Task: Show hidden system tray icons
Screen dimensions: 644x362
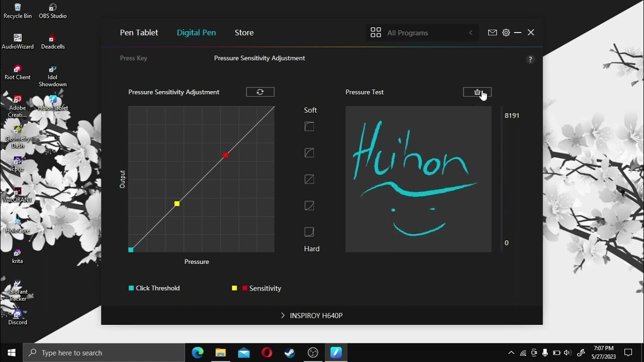Action: coord(511,353)
